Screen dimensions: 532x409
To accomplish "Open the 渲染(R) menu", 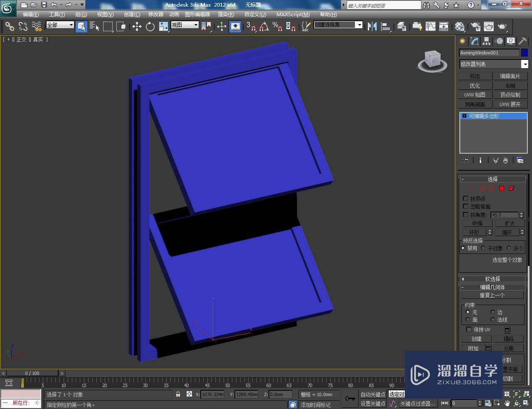I will (226, 15).
